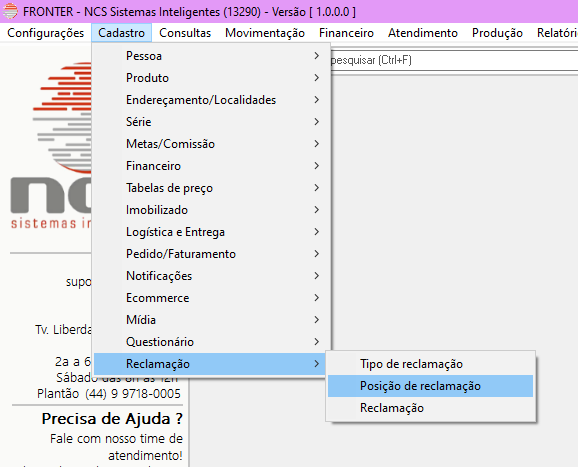Click the pesquisar (Ctrl+F) search field

tap(454, 60)
